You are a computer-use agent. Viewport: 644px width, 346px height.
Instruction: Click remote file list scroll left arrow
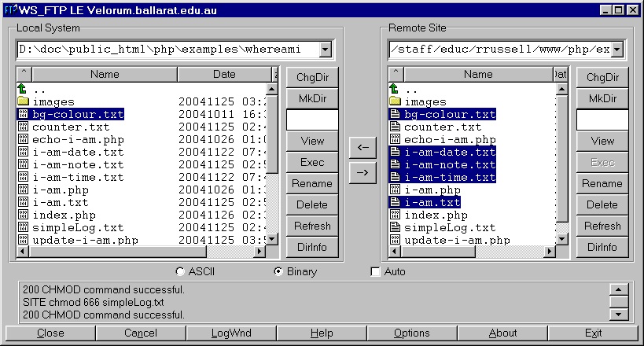click(x=394, y=251)
